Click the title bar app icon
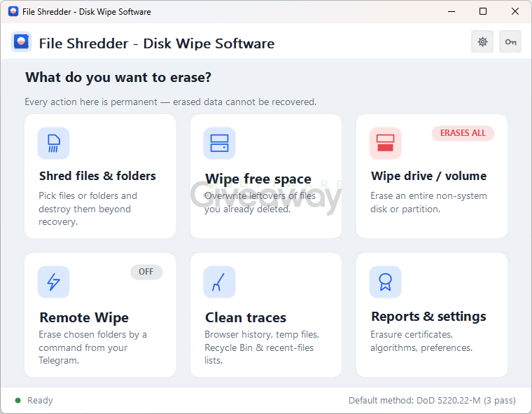The height and width of the screenshot is (414, 532). point(13,11)
